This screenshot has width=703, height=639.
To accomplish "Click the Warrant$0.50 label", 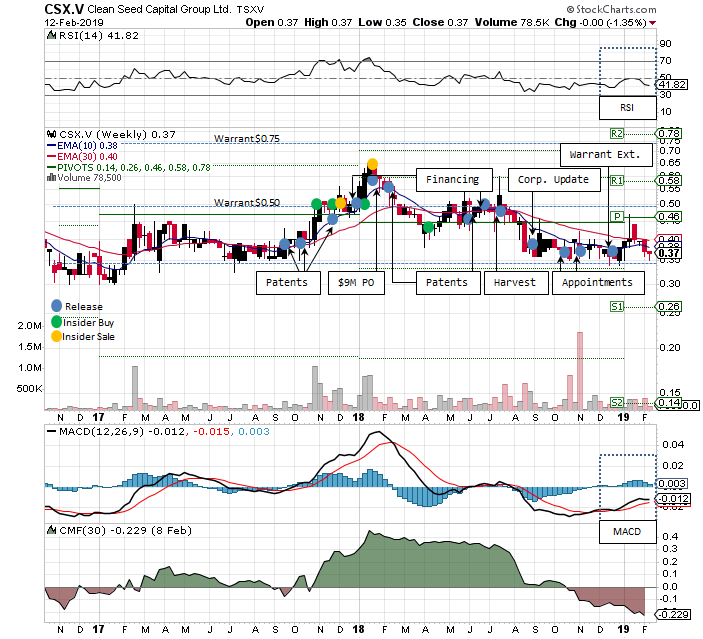I will point(247,203).
